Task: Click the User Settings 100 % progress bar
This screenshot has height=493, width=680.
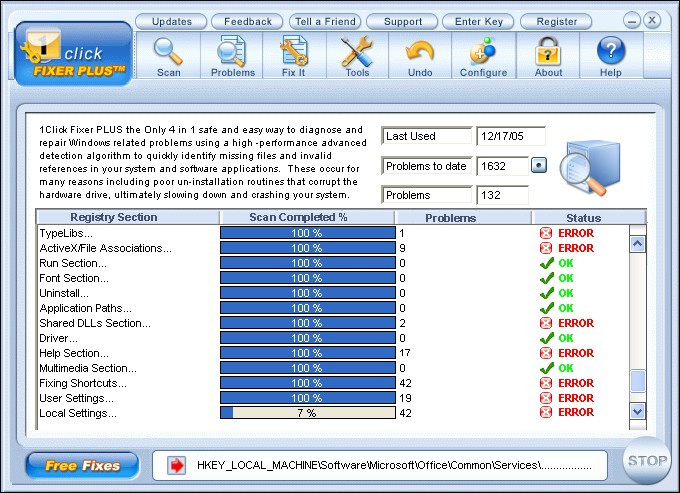Action: pyautogui.click(x=308, y=398)
